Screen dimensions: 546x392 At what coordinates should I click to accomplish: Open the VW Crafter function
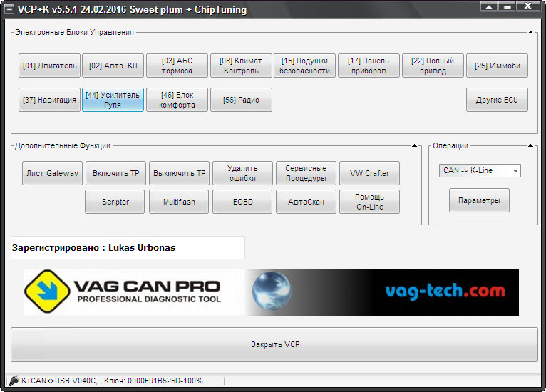tap(369, 173)
